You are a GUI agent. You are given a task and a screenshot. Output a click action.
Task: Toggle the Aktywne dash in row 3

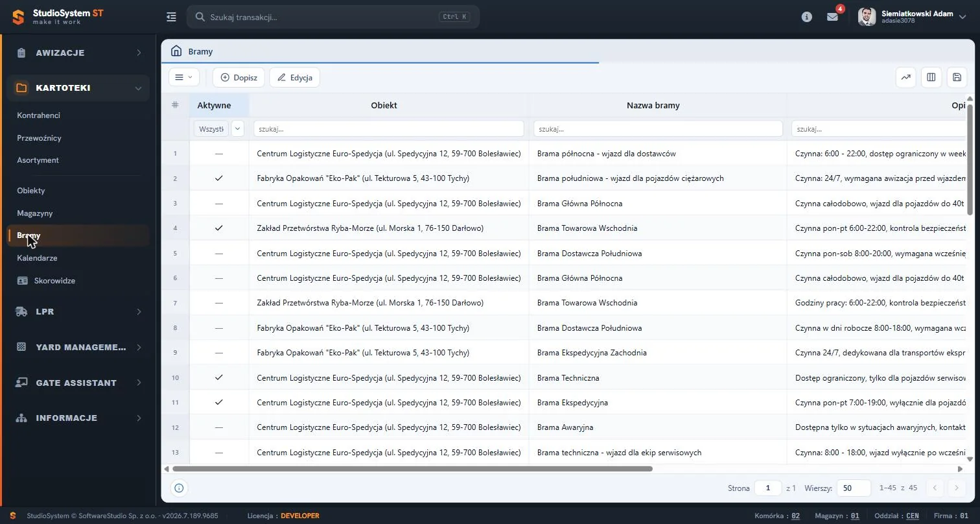coord(219,203)
